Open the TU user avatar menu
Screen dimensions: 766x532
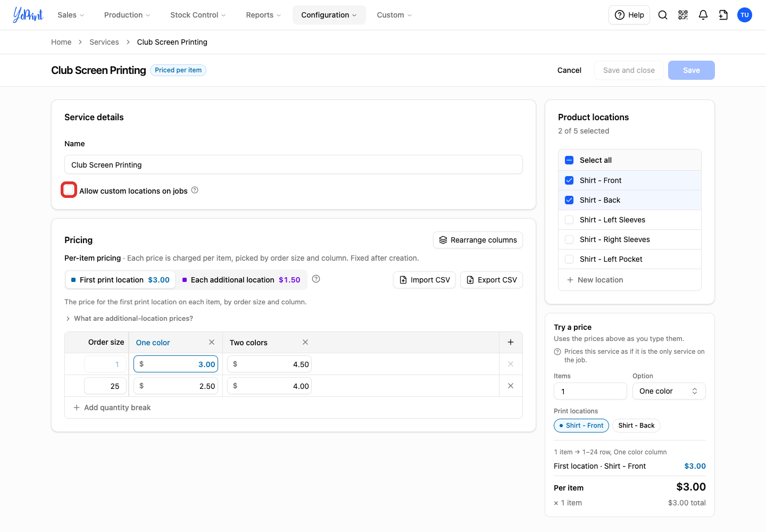point(745,15)
